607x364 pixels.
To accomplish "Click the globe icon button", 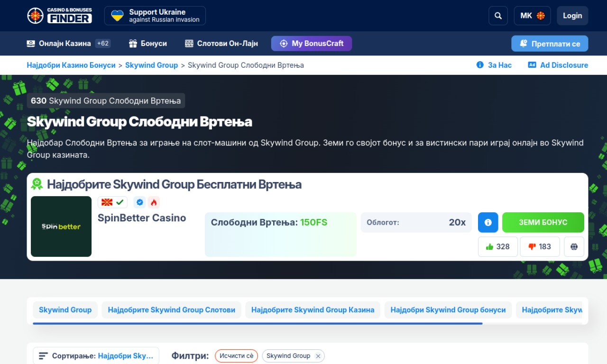I will point(574,246).
